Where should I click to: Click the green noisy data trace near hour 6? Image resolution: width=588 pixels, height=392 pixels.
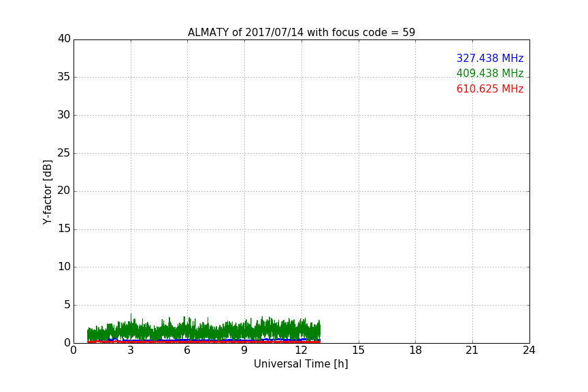[188, 330]
